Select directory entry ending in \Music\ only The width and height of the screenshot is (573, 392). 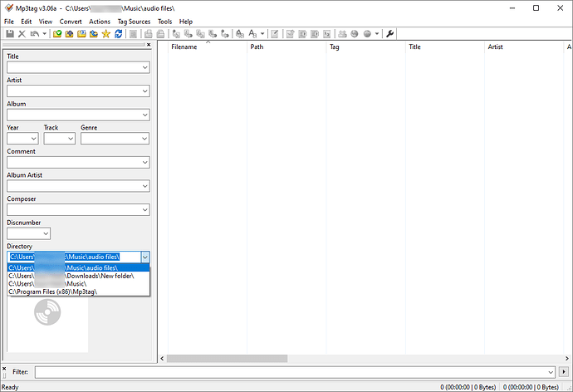tap(78, 283)
